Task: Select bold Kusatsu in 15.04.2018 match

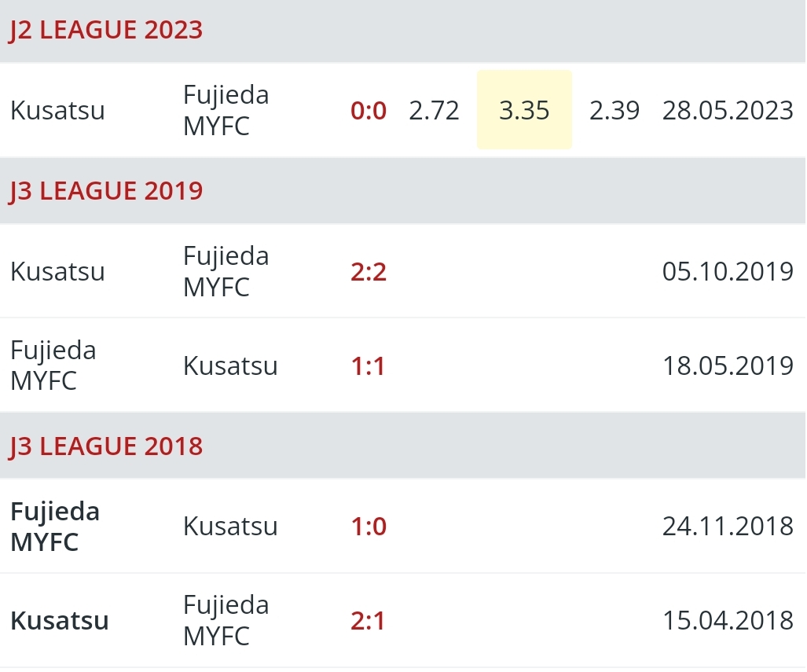Action: coord(60,620)
